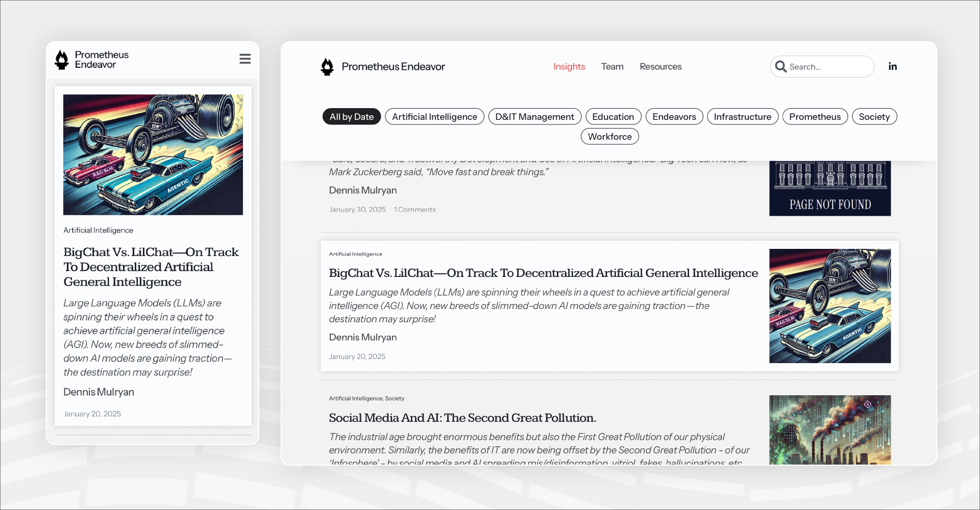The image size is (980, 510).
Task: Click Dennis Mulryan author in mobile card
Action: click(99, 392)
